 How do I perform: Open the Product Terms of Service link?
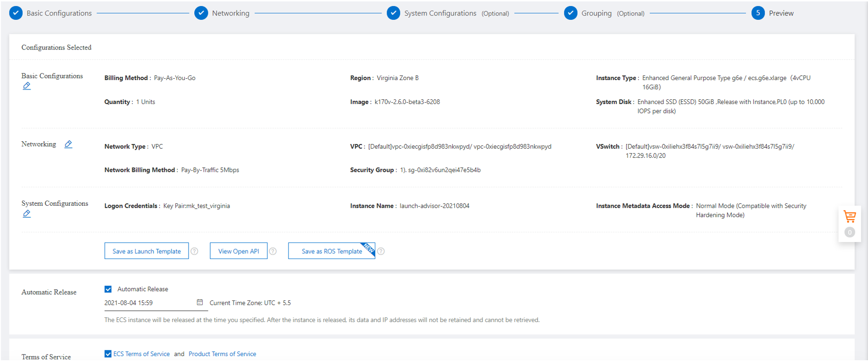pos(222,354)
